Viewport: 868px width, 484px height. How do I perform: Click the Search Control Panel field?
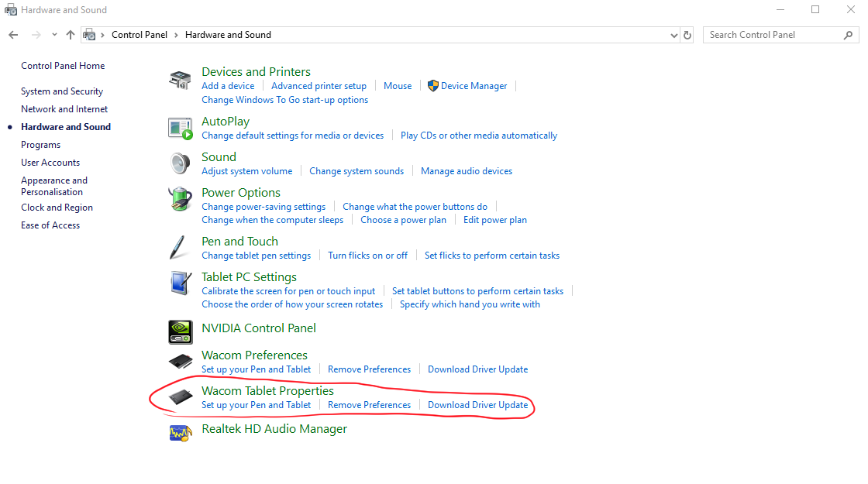tap(772, 35)
